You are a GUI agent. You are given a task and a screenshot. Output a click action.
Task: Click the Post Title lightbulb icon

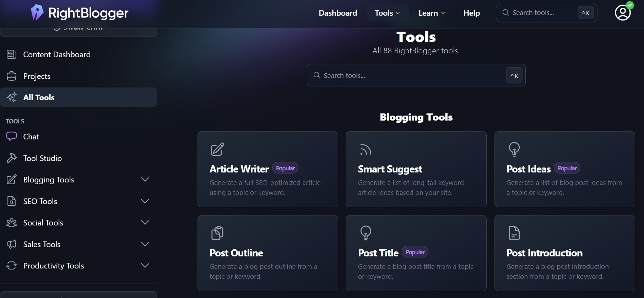tap(366, 233)
